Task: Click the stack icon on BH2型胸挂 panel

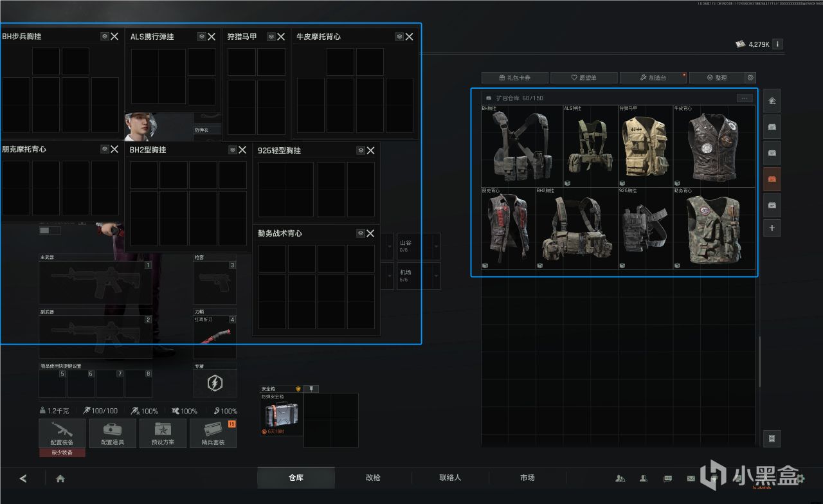Action: point(233,150)
